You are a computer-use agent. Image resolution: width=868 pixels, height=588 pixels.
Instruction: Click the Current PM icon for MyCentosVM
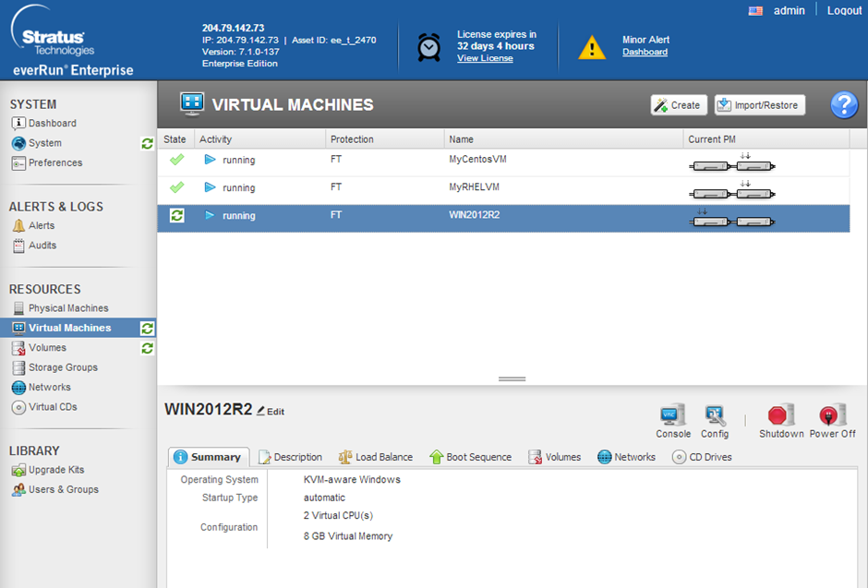732,162
